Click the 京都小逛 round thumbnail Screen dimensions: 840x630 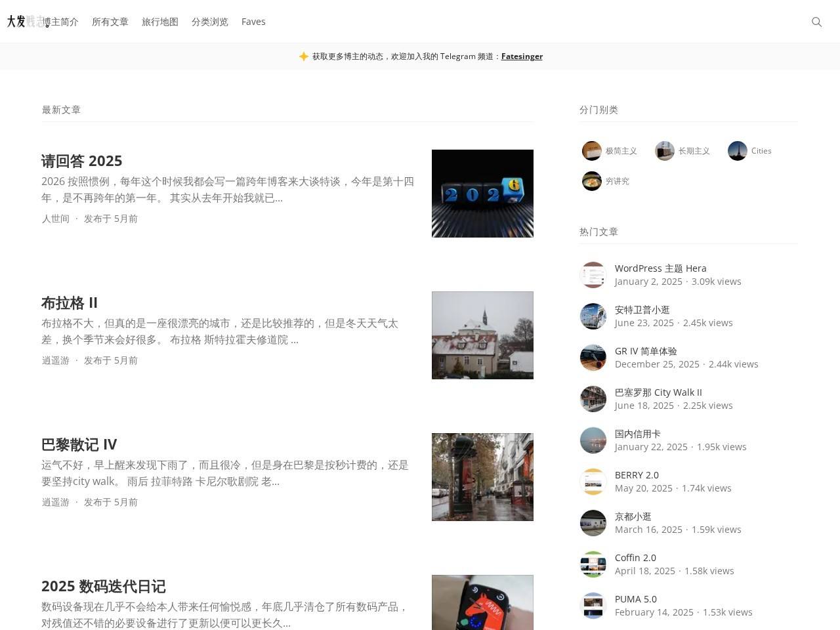(593, 523)
